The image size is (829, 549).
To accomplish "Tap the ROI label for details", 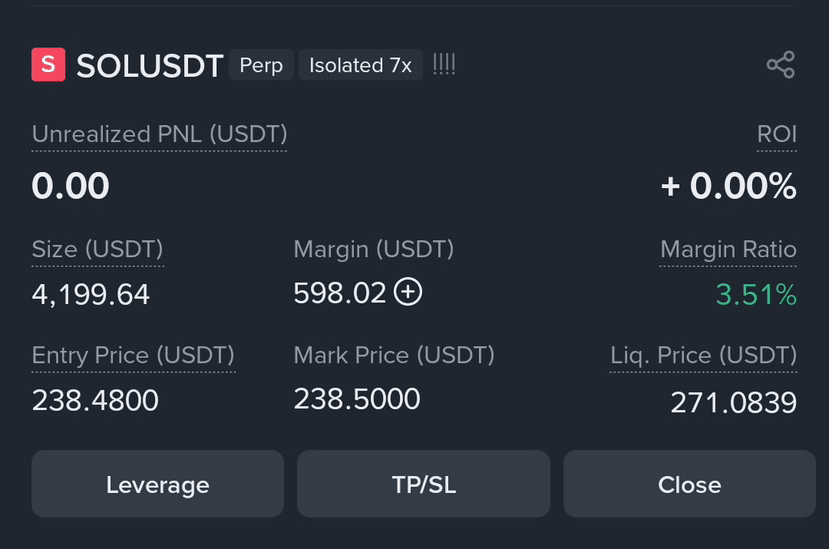I will coord(777,134).
